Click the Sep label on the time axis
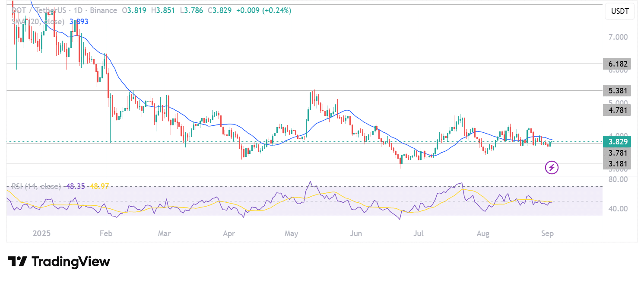Screen dimensions: 644x281 (x=547, y=233)
